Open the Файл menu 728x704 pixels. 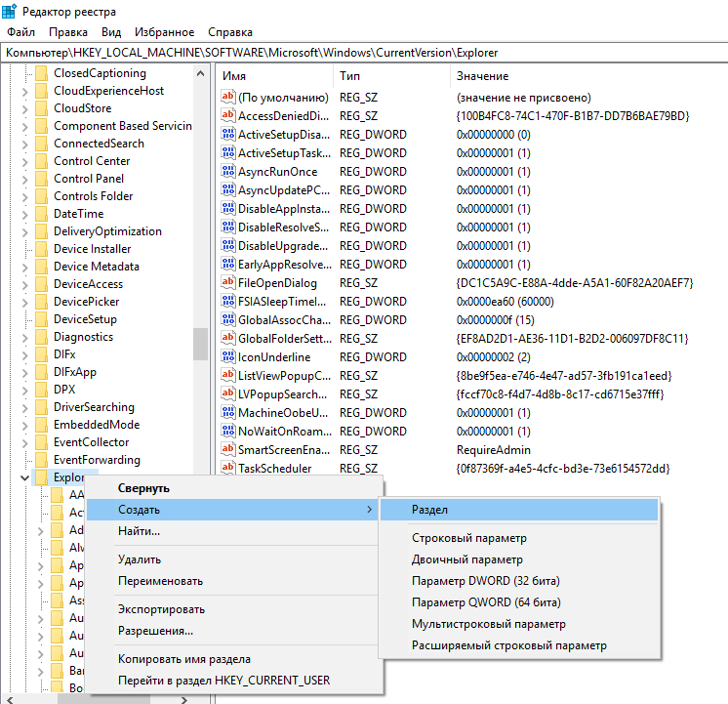[x=20, y=32]
